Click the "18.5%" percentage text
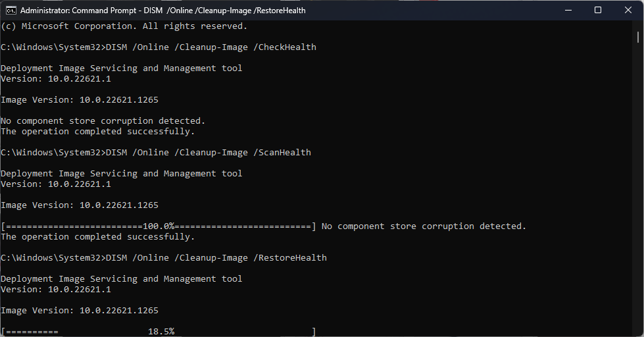 click(161, 332)
